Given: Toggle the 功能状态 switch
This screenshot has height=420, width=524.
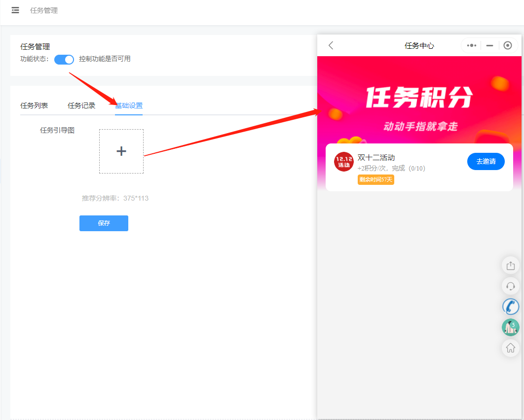Looking at the screenshot, I should click(x=64, y=60).
